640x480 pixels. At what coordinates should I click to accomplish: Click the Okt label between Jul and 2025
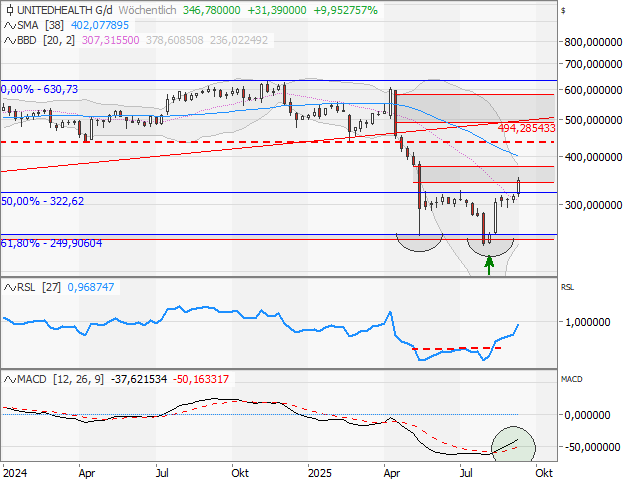click(240, 473)
